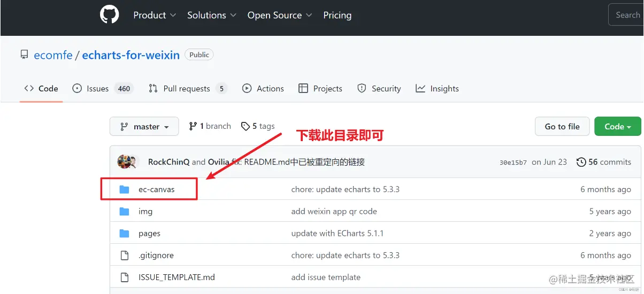The height and width of the screenshot is (294, 644).
Task: Click the Issues circle-dot icon
Action: [x=77, y=88]
